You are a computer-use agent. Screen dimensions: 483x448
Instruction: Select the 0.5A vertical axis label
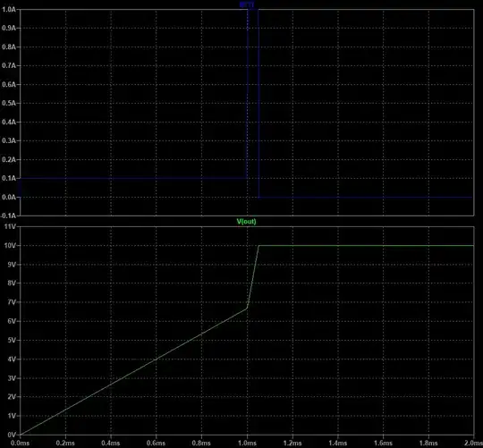click(x=9, y=103)
